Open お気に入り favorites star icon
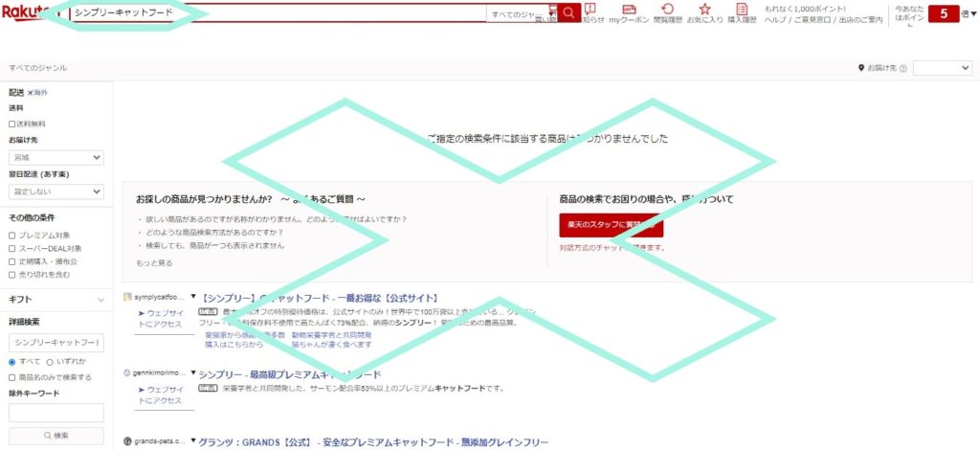Viewport: 980px width, 450px height. [x=704, y=12]
